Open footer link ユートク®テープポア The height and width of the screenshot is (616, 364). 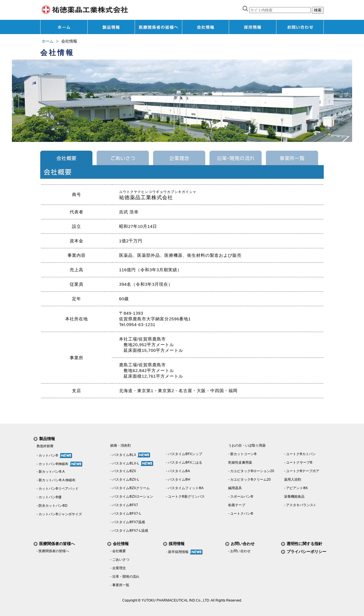coord(302,471)
